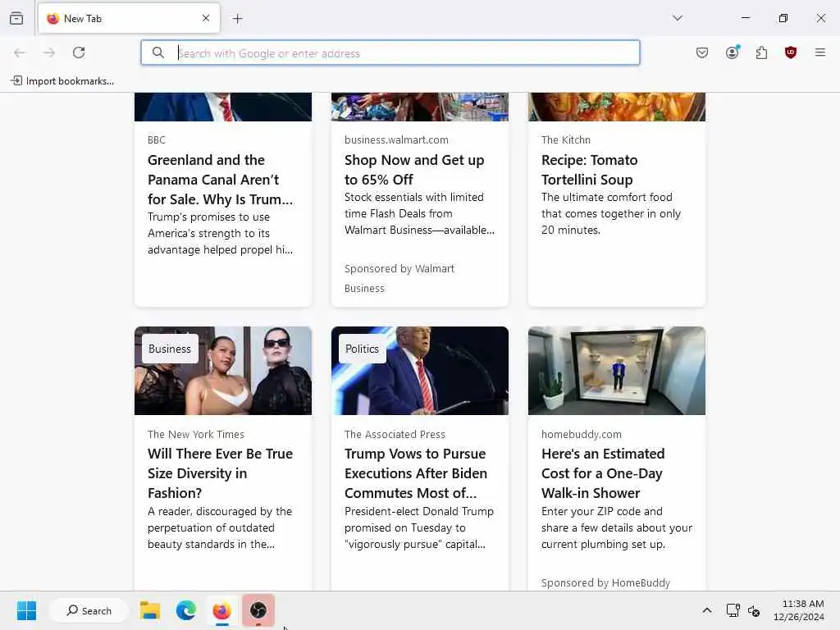Click the walk-in shower thumbnail image
Viewport: 840px width, 630px height.
tap(617, 371)
